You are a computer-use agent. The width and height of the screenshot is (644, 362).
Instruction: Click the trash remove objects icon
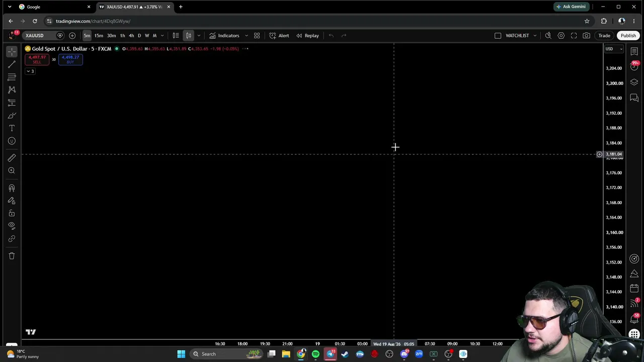click(12, 256)
